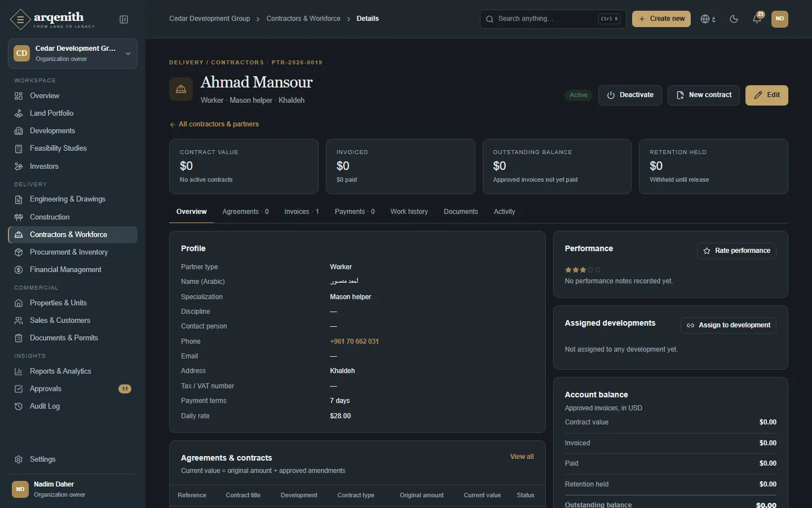Switch to the Invoices tab
812x508 pixels.
pos(302,212)
